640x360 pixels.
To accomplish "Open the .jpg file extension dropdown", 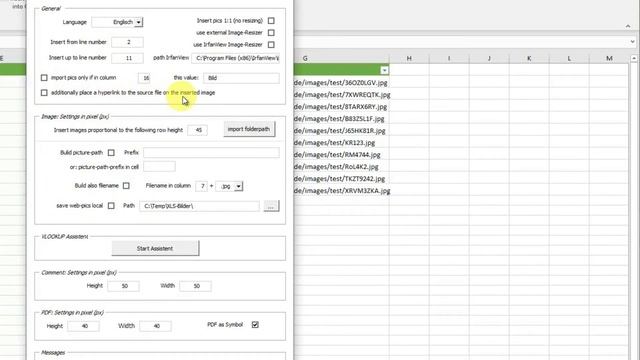I will point(238,186).
